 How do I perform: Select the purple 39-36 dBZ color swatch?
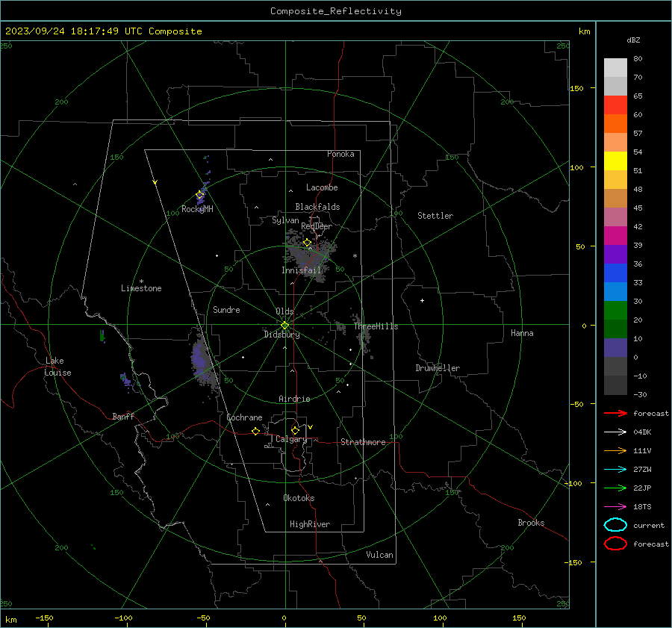click(x=615, y=254)
